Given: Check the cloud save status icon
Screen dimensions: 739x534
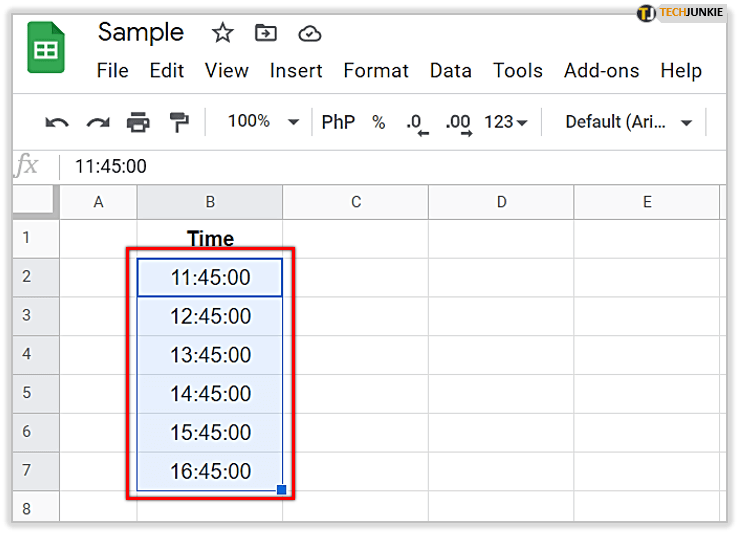Looking at the screenshot, I should coord(310,33).
